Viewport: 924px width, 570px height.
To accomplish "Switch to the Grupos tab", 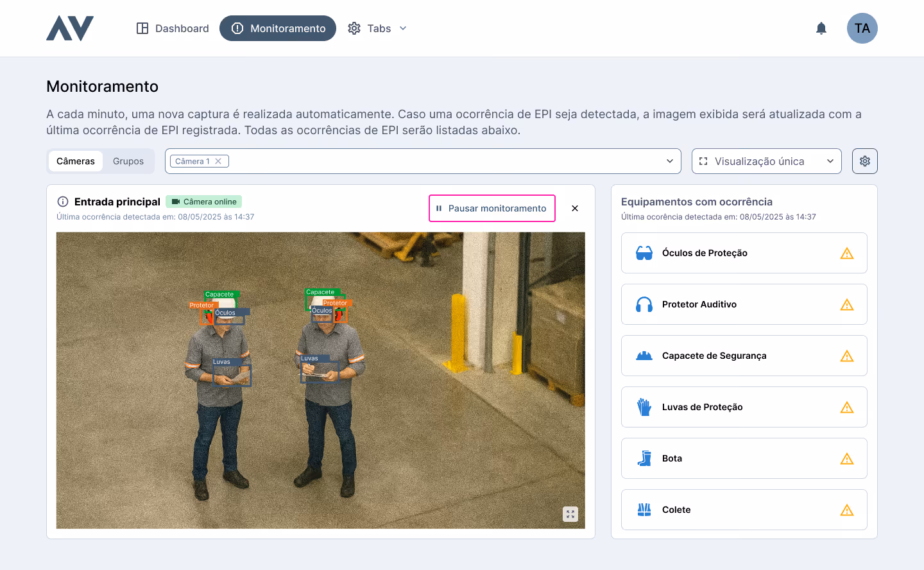I will tap(128, 161).
